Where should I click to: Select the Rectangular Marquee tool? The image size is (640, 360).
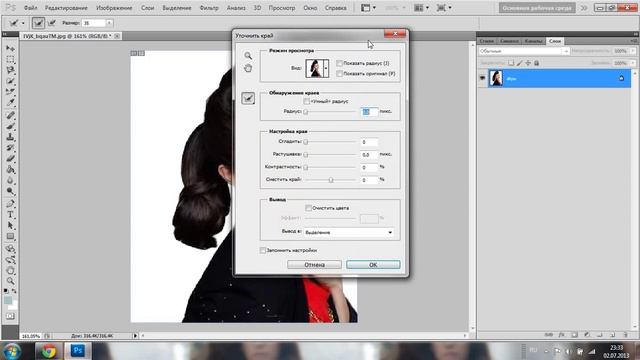click(10, 60)
